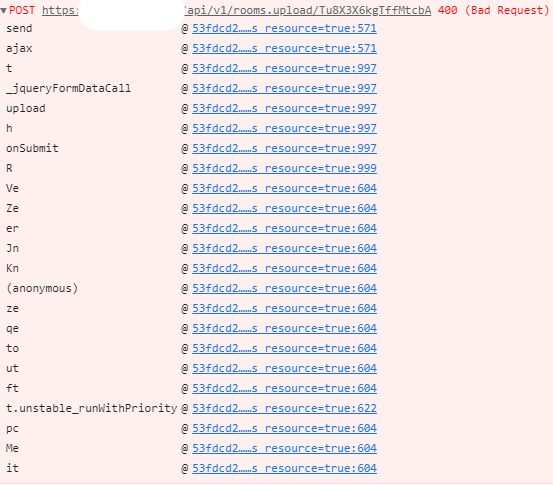Collapse the POST error stack trace triangle
The image size is (553, 490).
(x=3, y=11)
